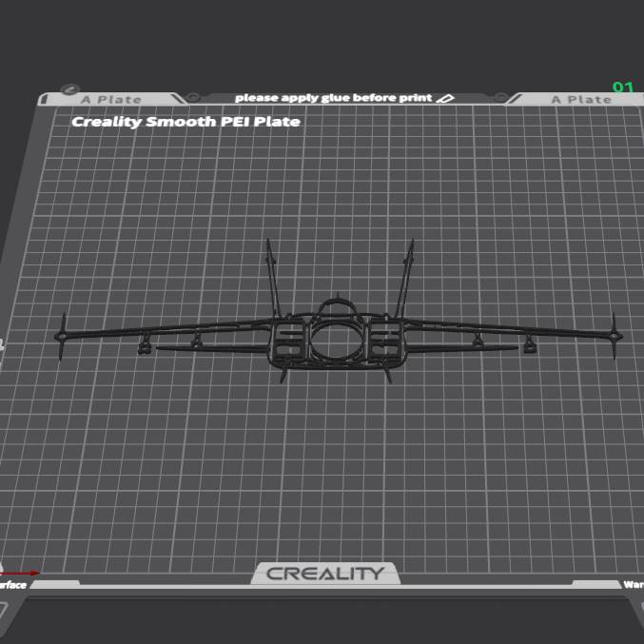The height and width of the screenshot is (644, 644).
Task: Click the 'Creality Smooth PEI Plate' name
Action: (185, 122)
